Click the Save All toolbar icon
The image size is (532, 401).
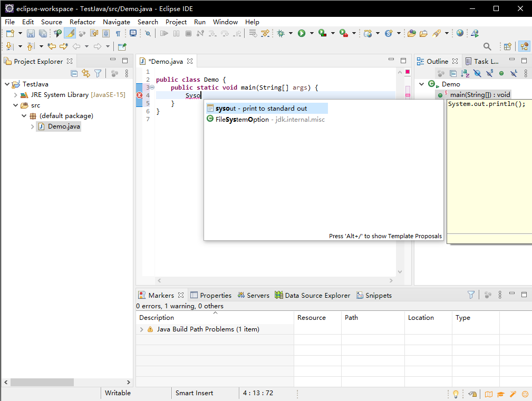43,33
